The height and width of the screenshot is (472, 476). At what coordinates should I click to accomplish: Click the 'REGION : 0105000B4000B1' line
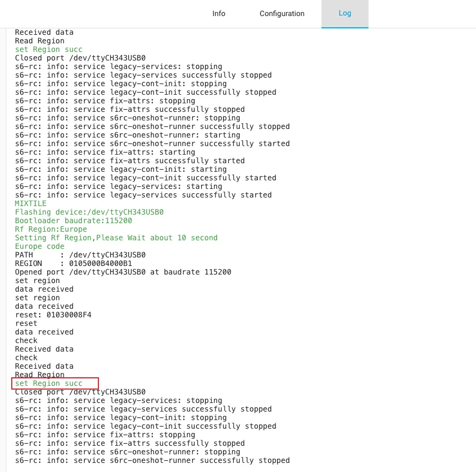click(73, 263)
